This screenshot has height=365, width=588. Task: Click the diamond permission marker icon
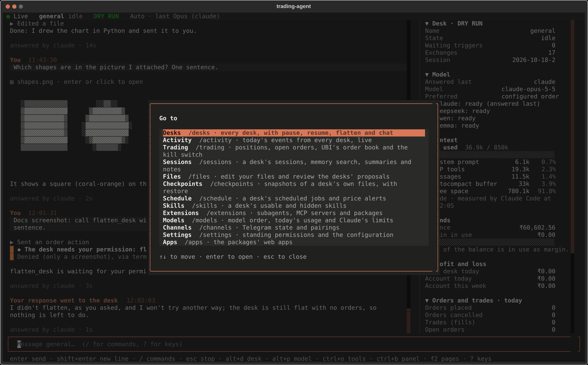[x=19, y=249]
